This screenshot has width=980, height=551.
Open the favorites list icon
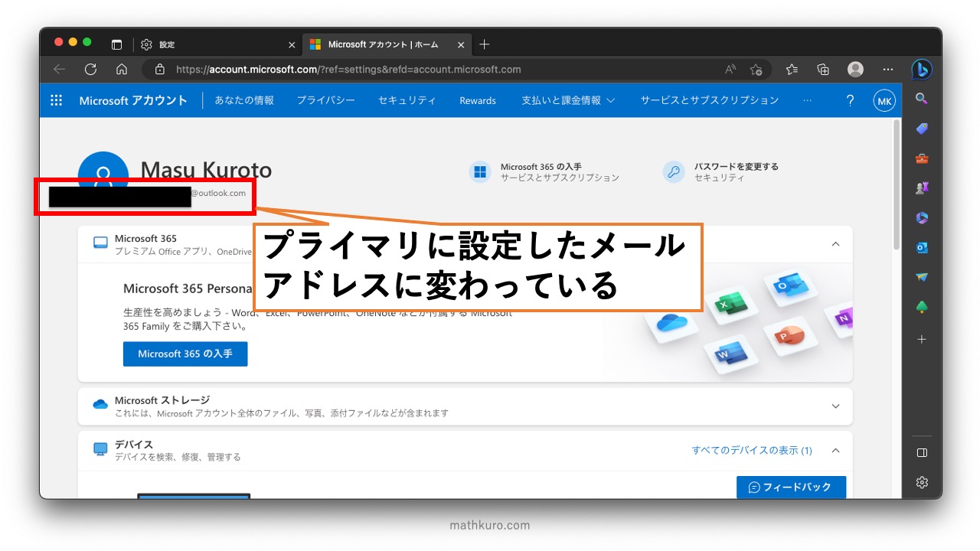[x=792, y=69]
